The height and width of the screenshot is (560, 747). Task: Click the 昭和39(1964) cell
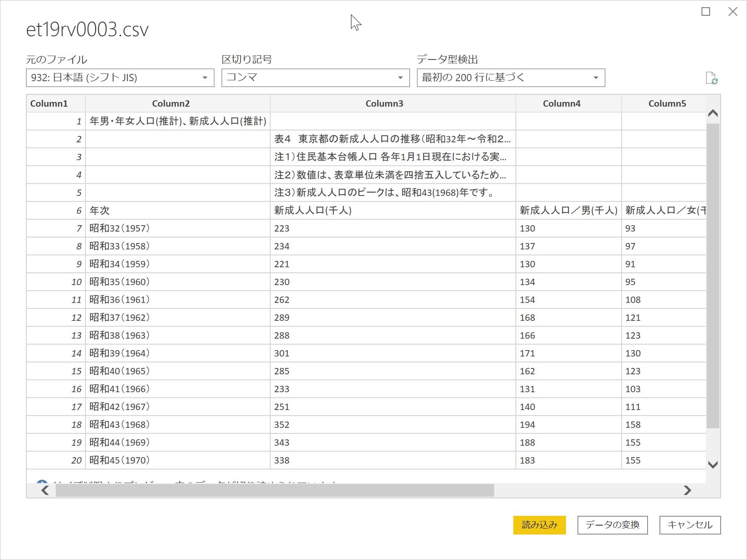[178, 354]
